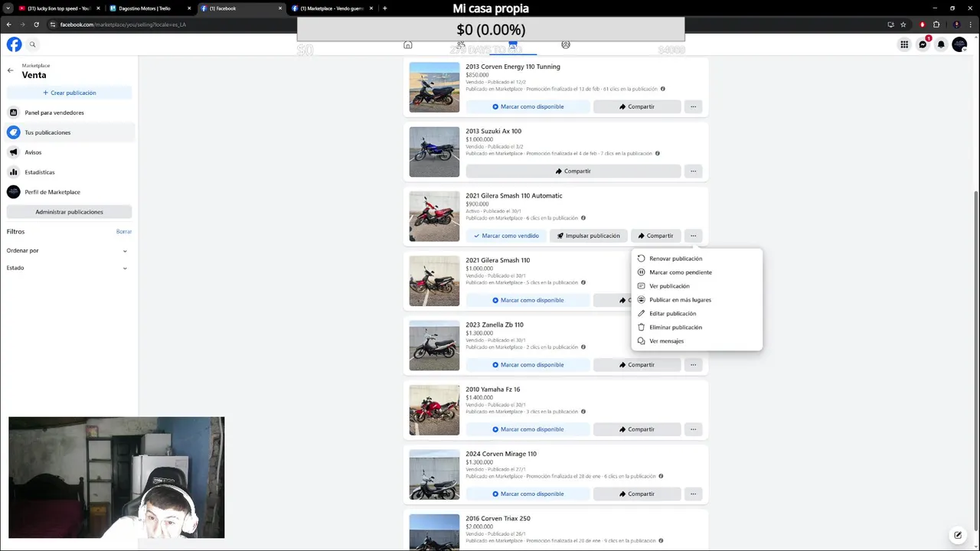Viewport: 980px width, 551px height.
Task: Select Renovar publicación from the menu
Action: (697, 259)
